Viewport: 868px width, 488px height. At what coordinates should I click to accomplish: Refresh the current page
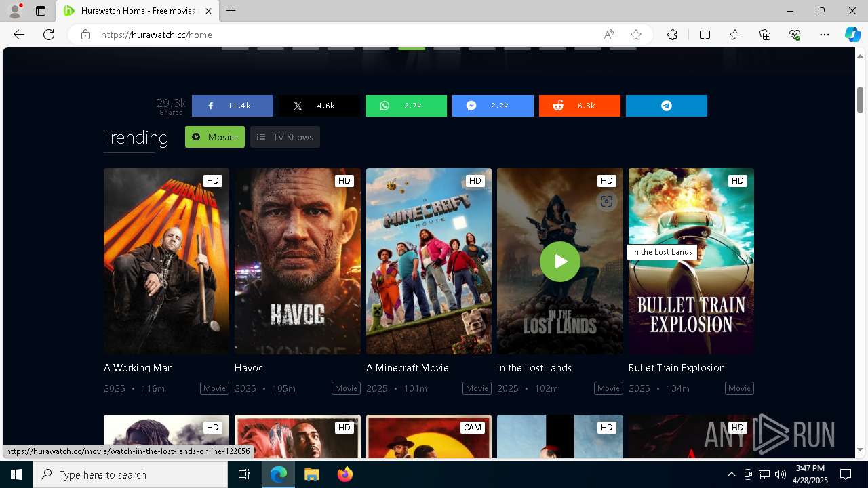pyautogui.click(x=49, y=35)
